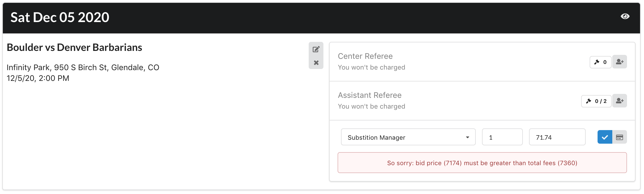Add a person to Center Referee
644x194 pixels.
(620, 62)
